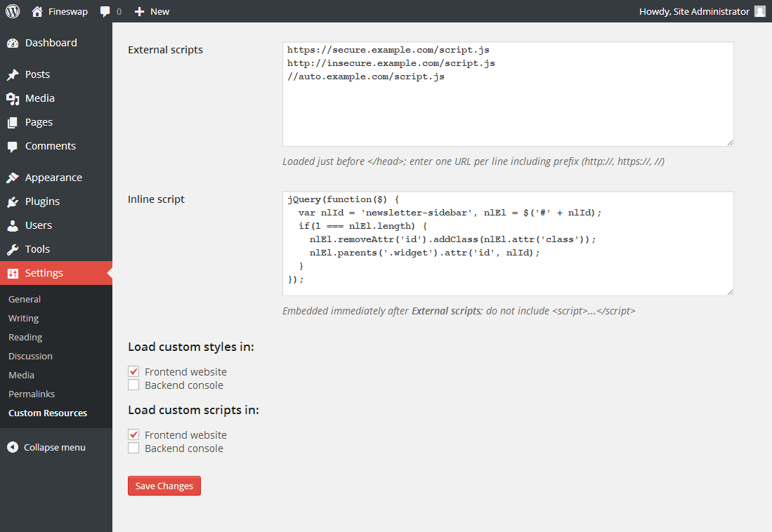Click the "var nlId" code line
This screenshot has width=772, height=532.
point(450,213)
